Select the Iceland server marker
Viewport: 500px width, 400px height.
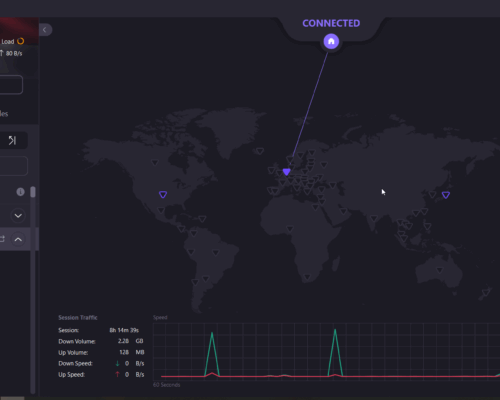point(260,151)
